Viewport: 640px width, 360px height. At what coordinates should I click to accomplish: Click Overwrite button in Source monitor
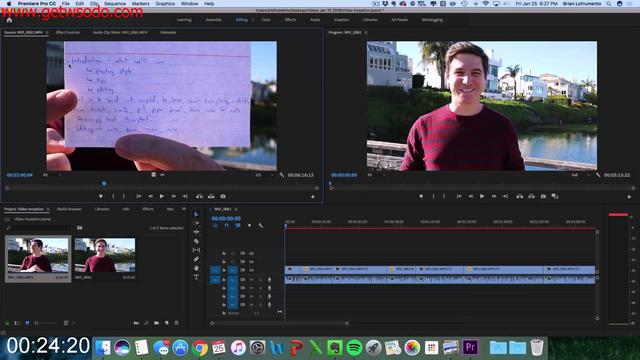click(x=211, y=196)
